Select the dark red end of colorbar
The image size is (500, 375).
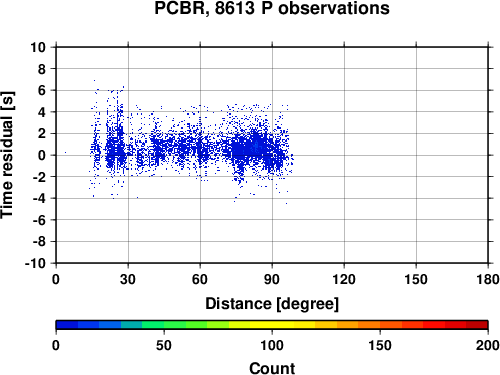[477, 325]
